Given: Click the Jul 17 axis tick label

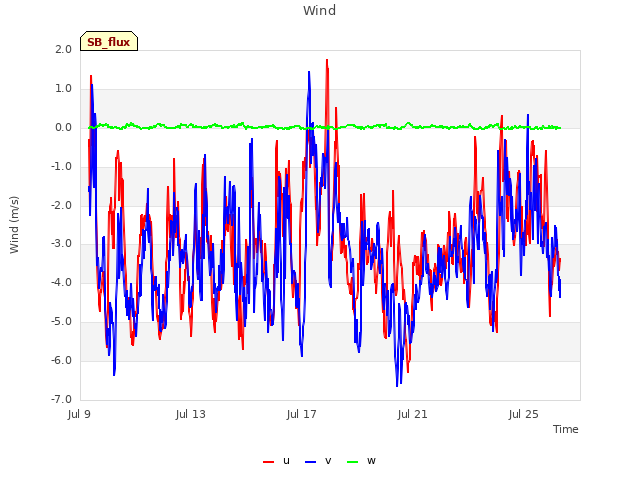Looking at the screenshot, I should coord(302,414).
